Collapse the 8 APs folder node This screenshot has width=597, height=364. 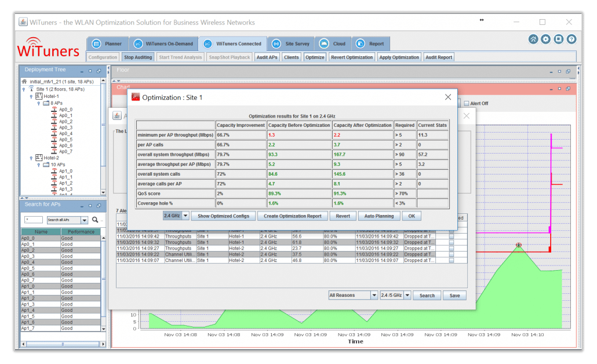coord(38,104)
